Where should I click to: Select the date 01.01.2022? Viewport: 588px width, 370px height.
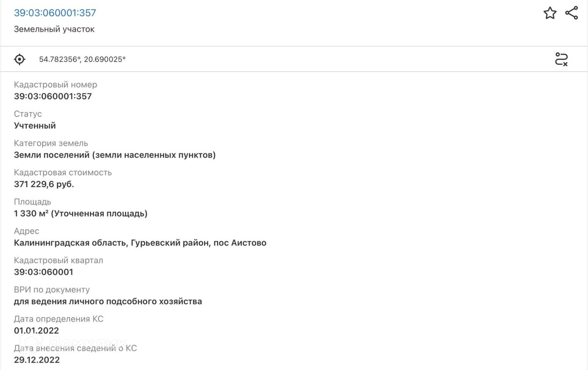click(x=36, y=331)
